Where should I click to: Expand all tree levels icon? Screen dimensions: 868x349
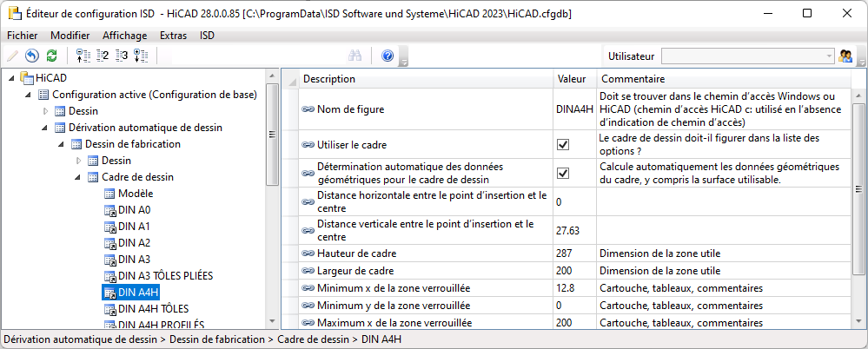(141, 56)
